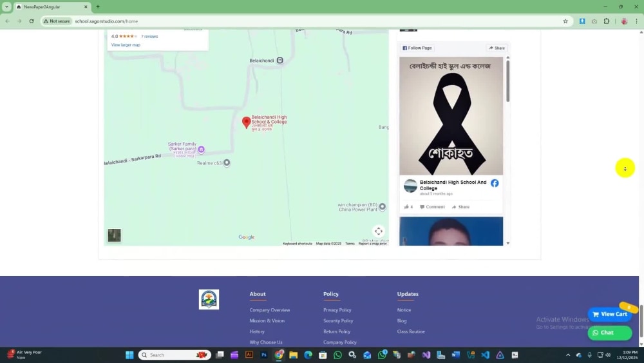Open map Keyboard shortcuts

pos(298,243)
